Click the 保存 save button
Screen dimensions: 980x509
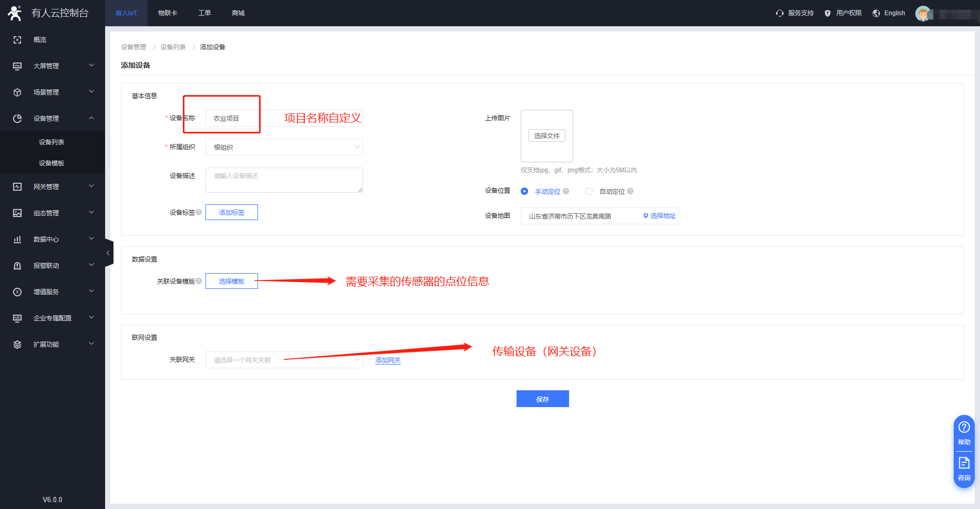542,399
